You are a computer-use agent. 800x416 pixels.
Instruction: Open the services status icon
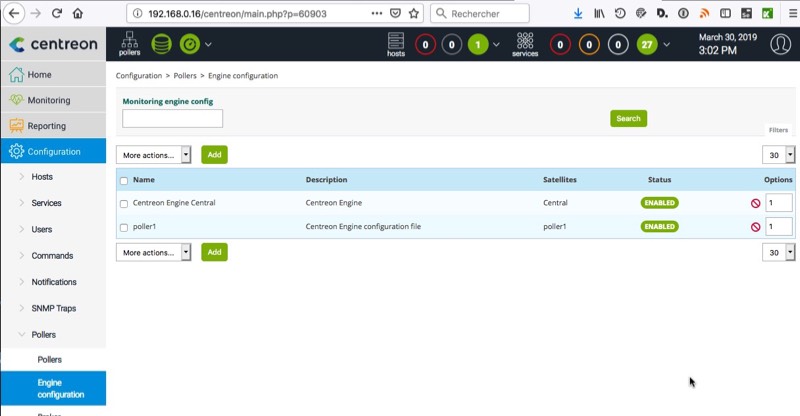click(x=525, y=43)
